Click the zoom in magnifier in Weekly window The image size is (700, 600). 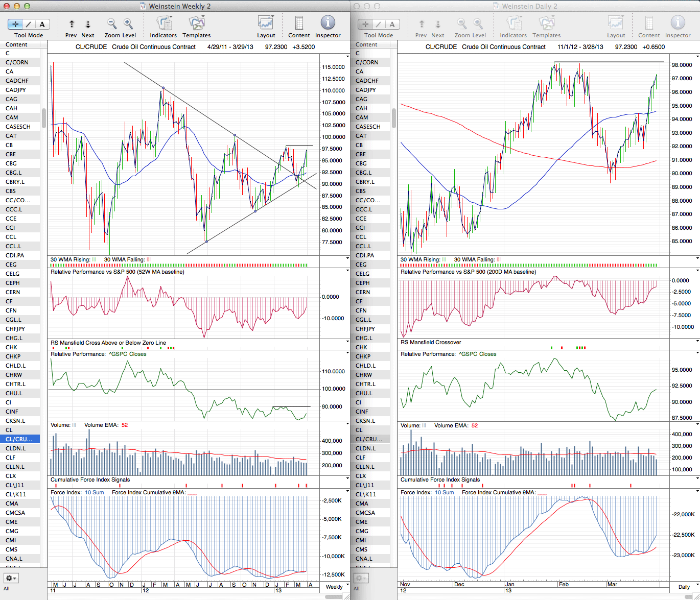(128, 23)
